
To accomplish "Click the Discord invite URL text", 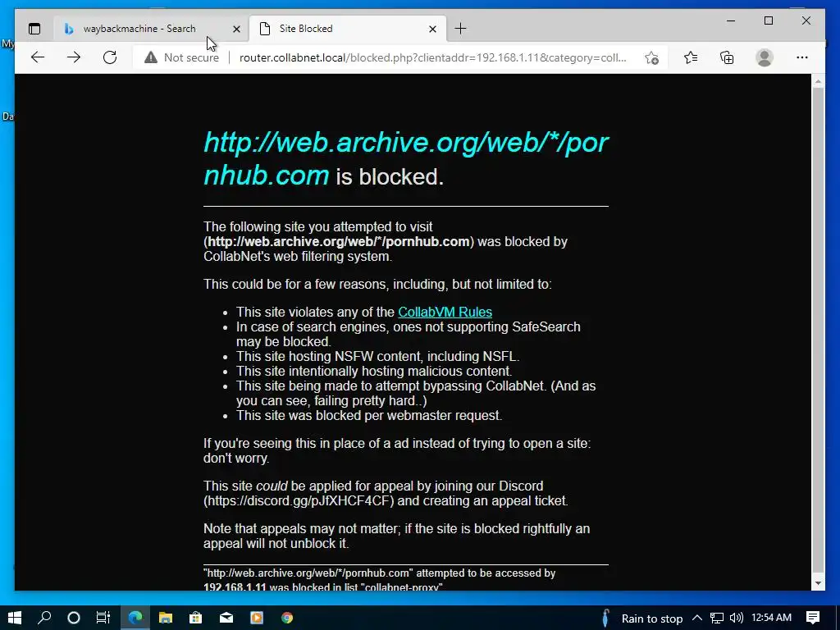I will (x=299, y=501).
